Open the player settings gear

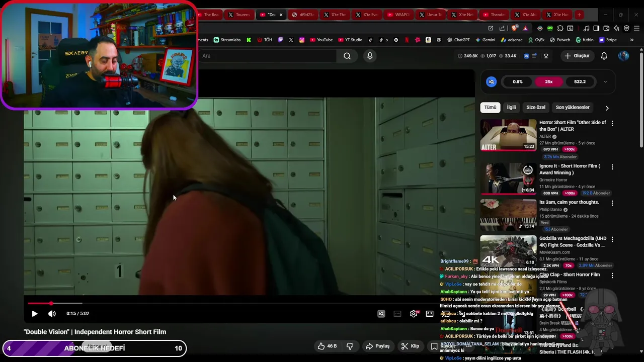414,314
